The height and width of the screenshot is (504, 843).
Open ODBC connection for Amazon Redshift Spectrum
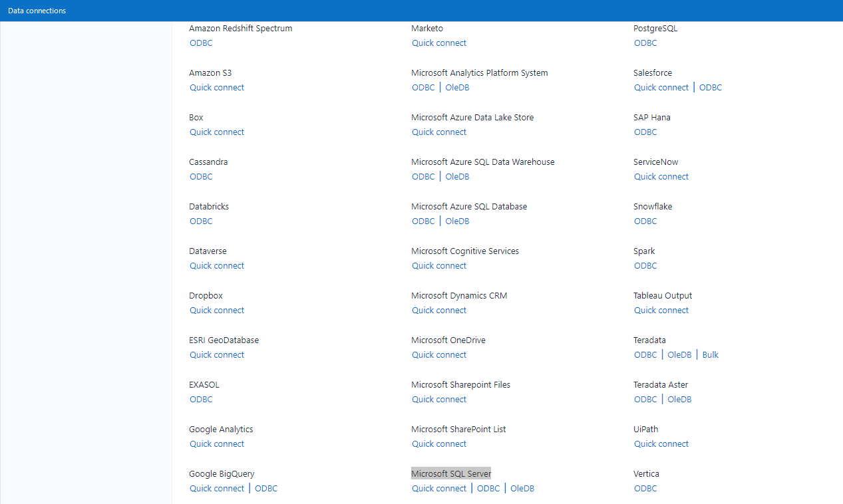[200, 43]
